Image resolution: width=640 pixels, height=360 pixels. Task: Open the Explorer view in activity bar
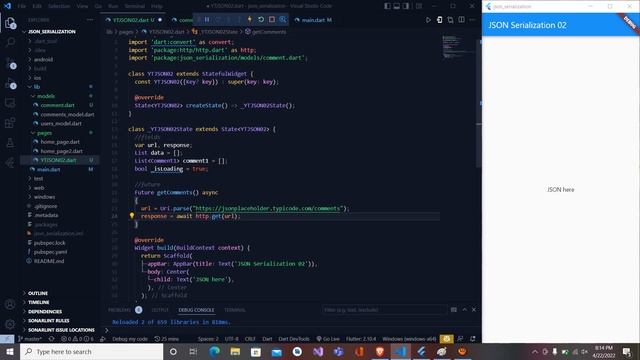click(10, 23)
